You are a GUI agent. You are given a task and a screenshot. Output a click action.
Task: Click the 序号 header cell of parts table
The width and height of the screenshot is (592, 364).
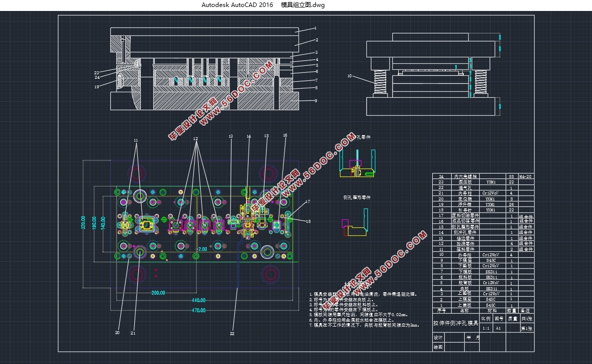click(x=441, y=311)
